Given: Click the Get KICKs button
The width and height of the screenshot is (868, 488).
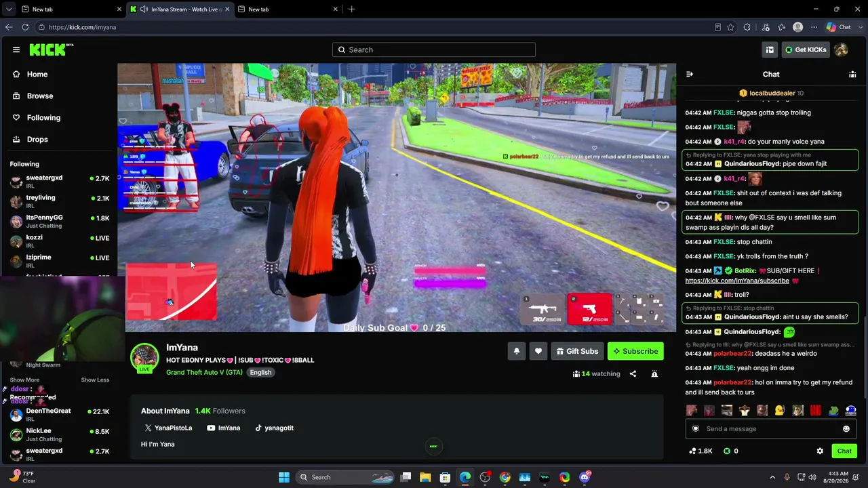Looking at the screenshot, I should (x=806, y=49).
